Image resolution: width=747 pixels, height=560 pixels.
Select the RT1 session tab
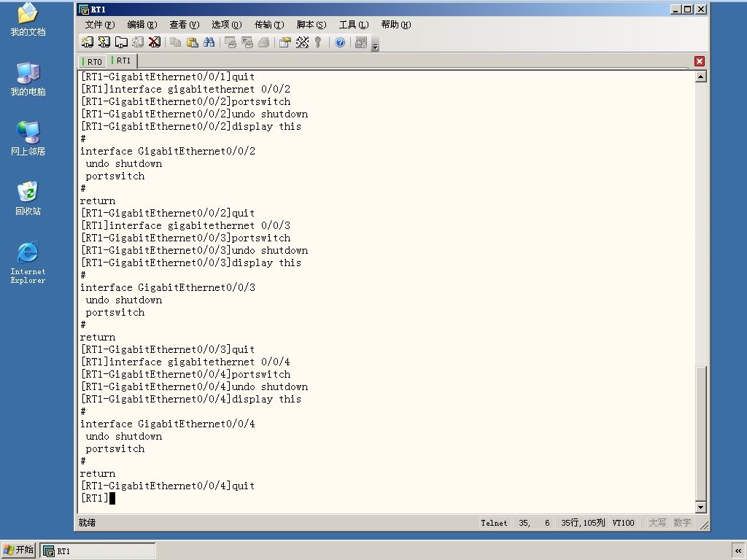122,61
